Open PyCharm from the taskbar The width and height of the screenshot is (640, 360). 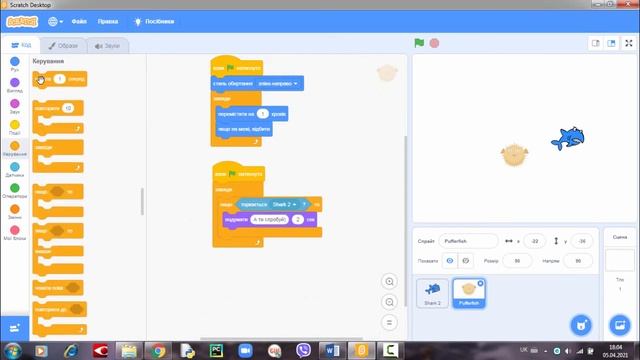(216, 351)
